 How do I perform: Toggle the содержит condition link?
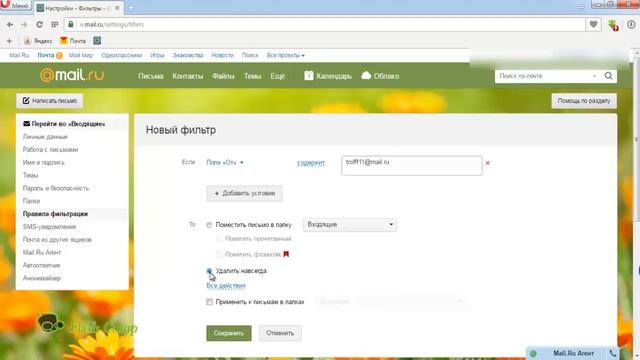[x=311, y=163]
